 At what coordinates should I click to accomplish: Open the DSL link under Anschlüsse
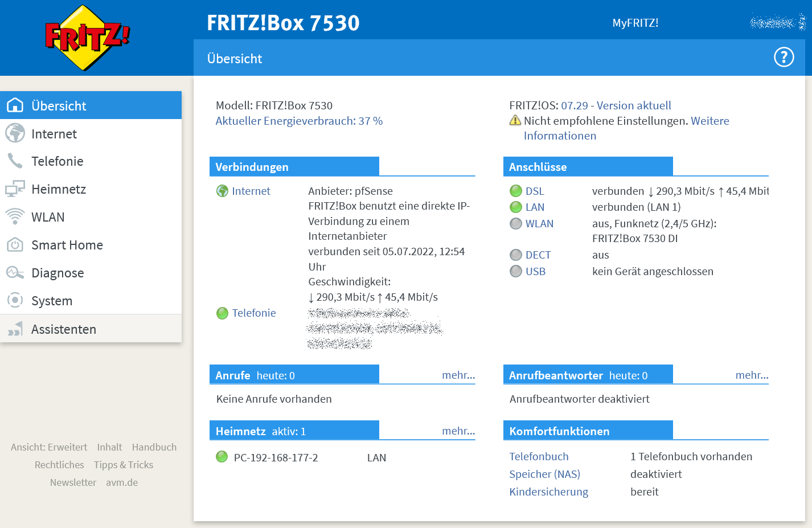coord(535,191)
